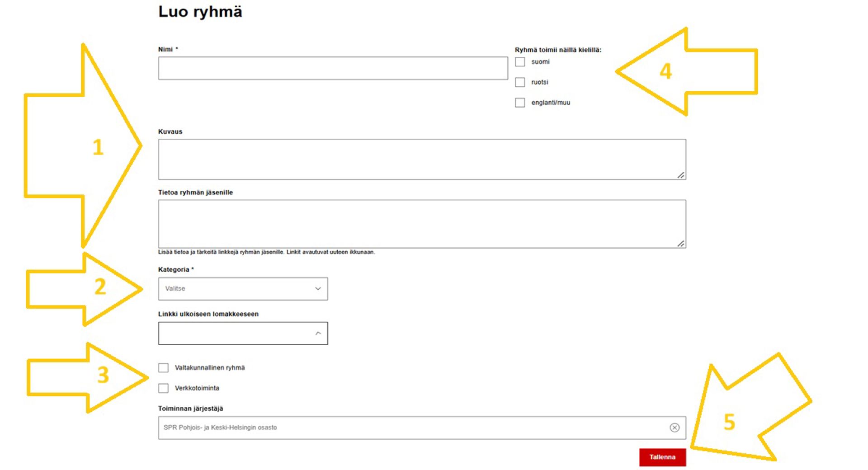Focus the Tietoa ryhmän jäsenille textarea
868x470 pixels.
click(422, 224)
